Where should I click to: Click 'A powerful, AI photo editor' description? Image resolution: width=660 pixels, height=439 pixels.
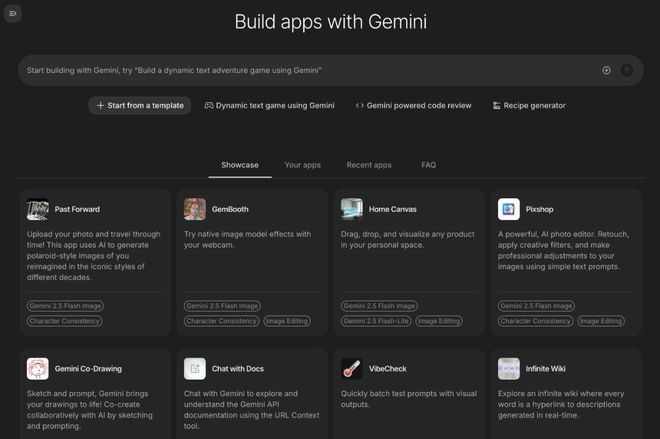(x=563, y=250)
